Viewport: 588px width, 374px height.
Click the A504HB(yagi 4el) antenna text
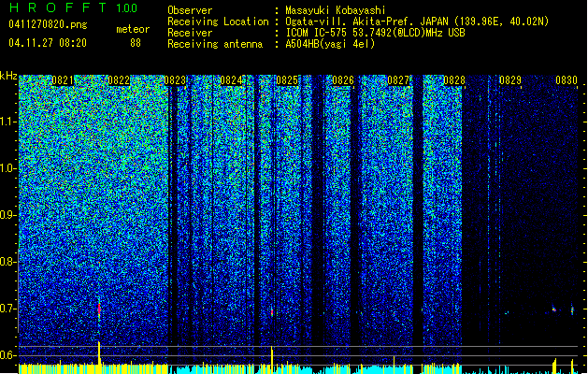pos(330,44)
